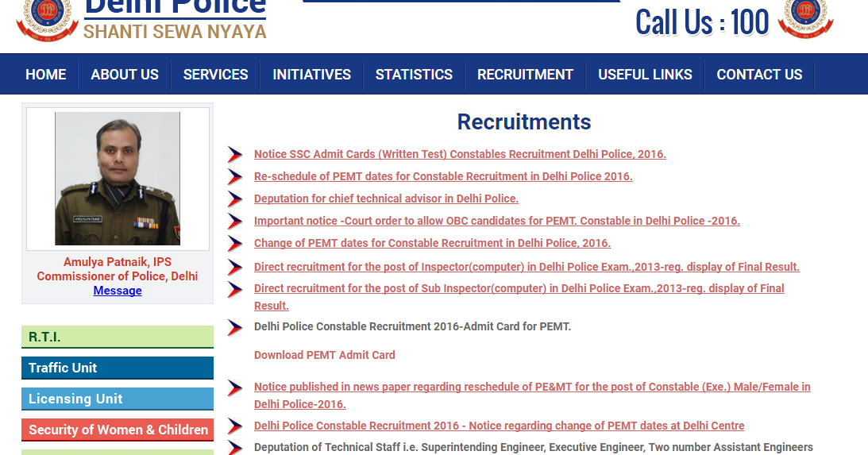This screenshot has width=868, height=455.
Task: Click arrow bullet beside news paper reschedule notice
Action: (x=235, y=388)
